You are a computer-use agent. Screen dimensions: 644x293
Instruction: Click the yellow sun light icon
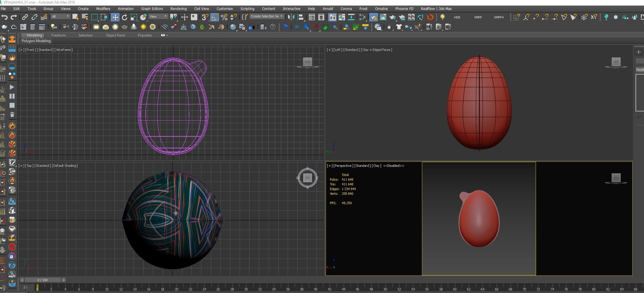[x=143, y=27]
